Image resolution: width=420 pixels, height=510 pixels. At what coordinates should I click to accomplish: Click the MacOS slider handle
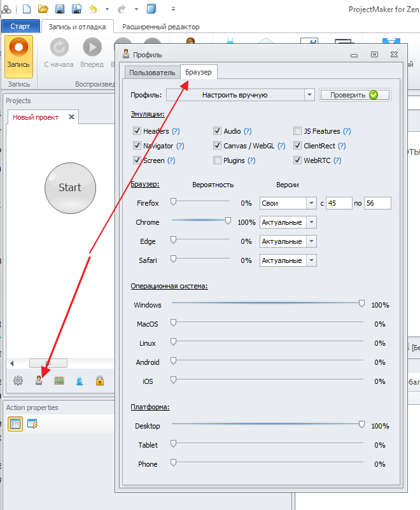pyautogui.click(x=174, y=323)
